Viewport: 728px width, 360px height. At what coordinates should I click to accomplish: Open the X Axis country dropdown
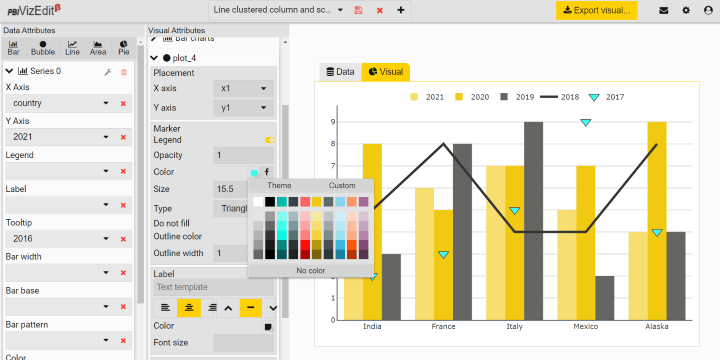point(106,104)
